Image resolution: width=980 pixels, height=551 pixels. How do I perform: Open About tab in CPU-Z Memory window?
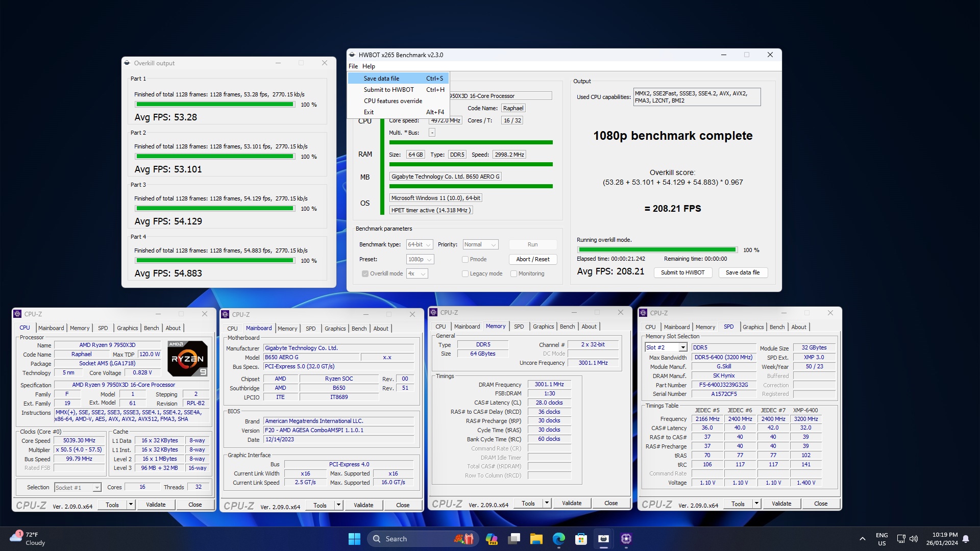589,327
